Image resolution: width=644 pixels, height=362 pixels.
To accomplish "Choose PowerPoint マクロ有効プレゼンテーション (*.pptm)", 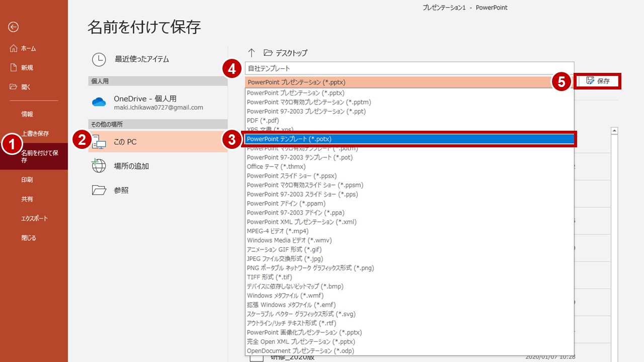I will 410,102.
